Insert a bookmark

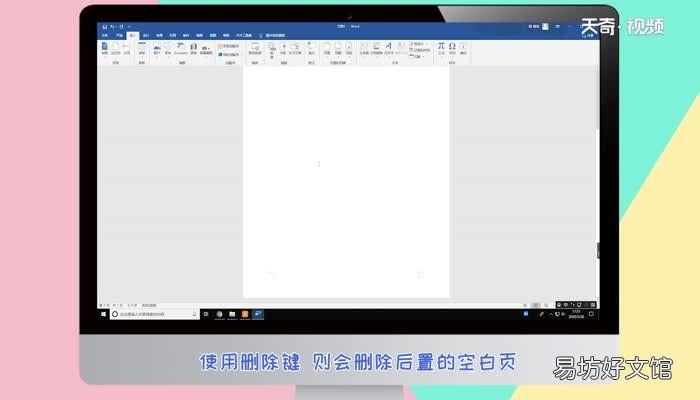[x=283, y=49]
